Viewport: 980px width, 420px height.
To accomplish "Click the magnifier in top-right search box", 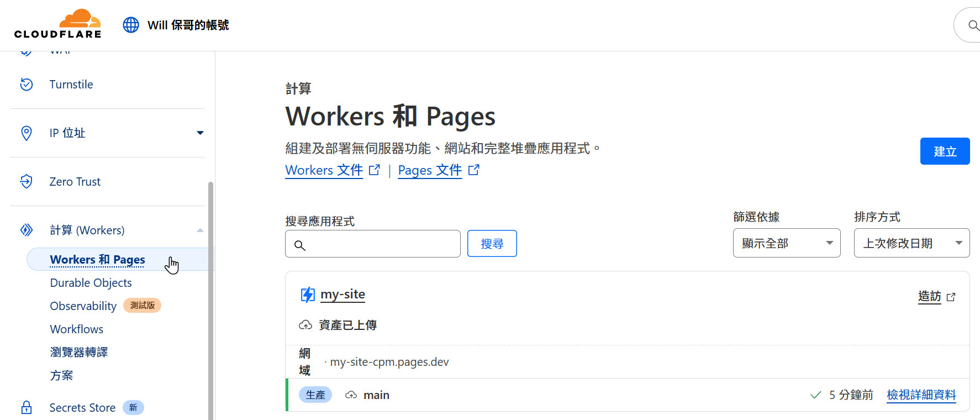I will pyautogui.click(x=973, y=25).
